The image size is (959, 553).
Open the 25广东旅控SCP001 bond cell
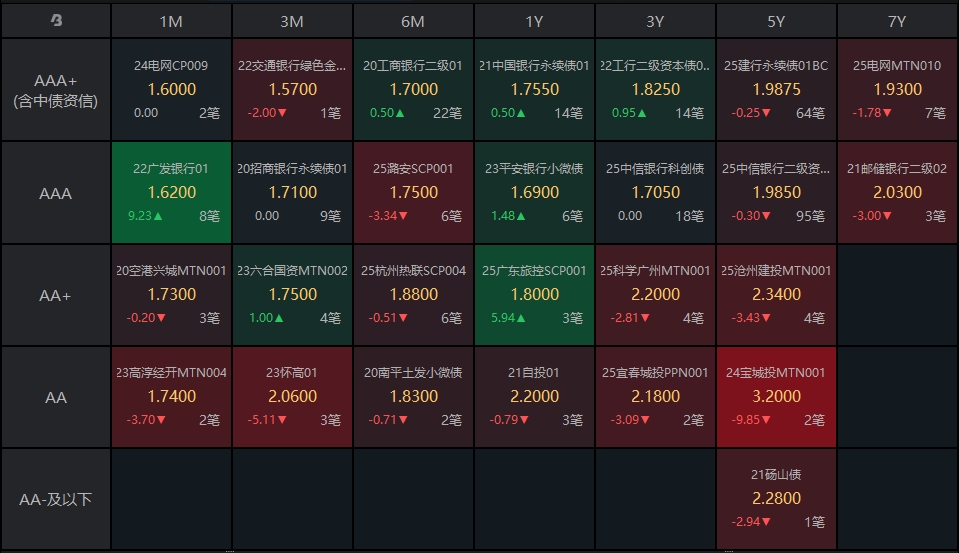pos(535,295)
